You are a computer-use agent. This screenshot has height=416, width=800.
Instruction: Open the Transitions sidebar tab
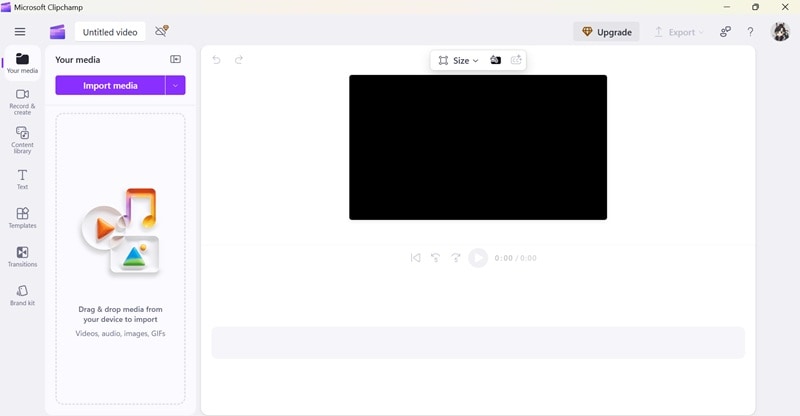coord(22,257)
